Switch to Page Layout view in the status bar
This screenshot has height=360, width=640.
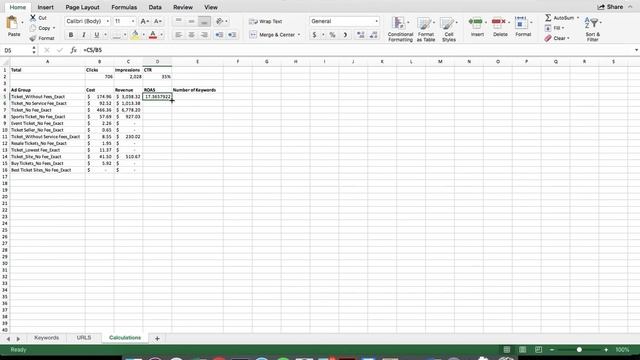[x=522, y=350]
